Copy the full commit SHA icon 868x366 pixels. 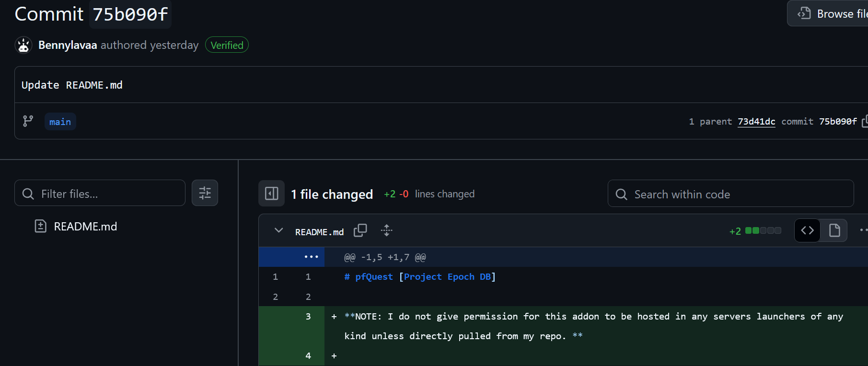click(865, 122)
